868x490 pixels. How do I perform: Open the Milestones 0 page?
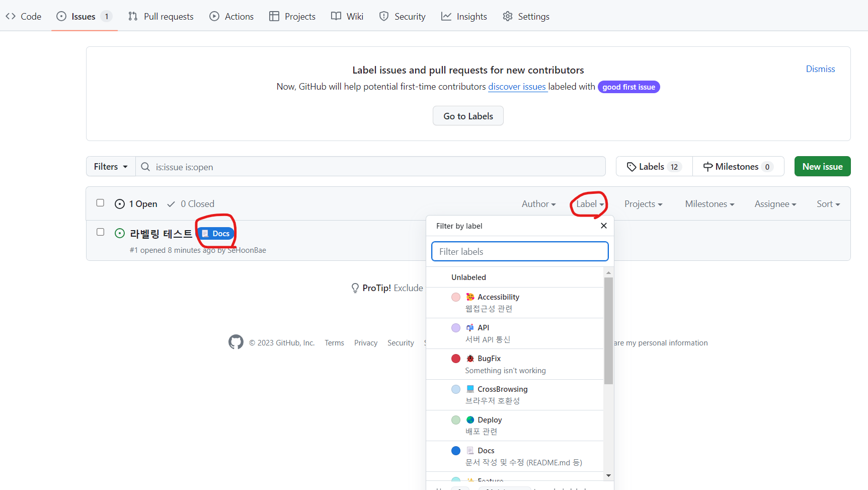(x=738, y=166)
